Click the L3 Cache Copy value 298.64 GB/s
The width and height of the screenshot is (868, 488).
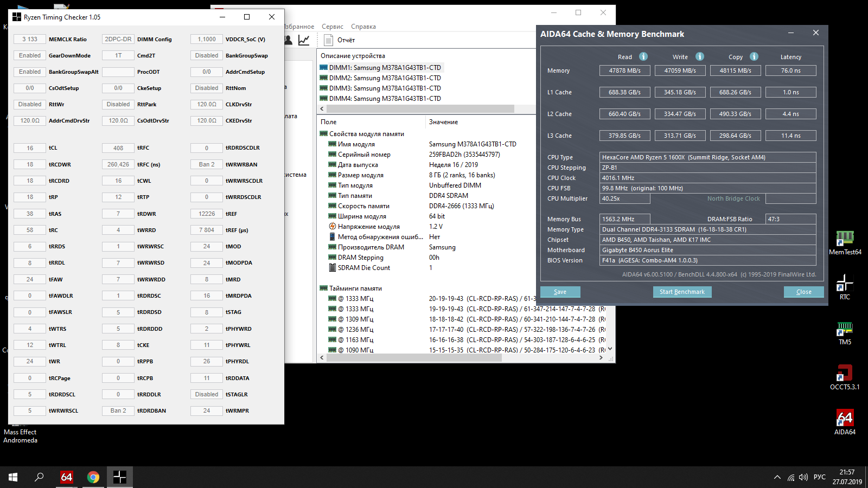click(x=735, y=136)
